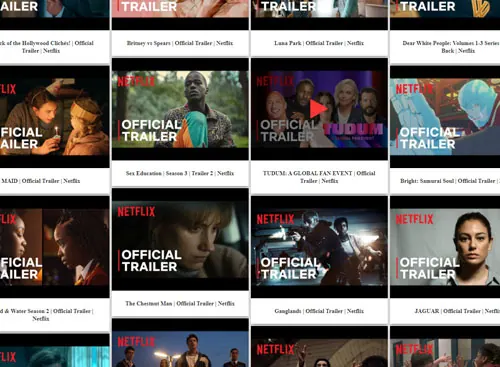This screenshot has width=500, height=367.
Task: Open the Ganglands trailer thumbnail
Action: (x=319, y=247)
